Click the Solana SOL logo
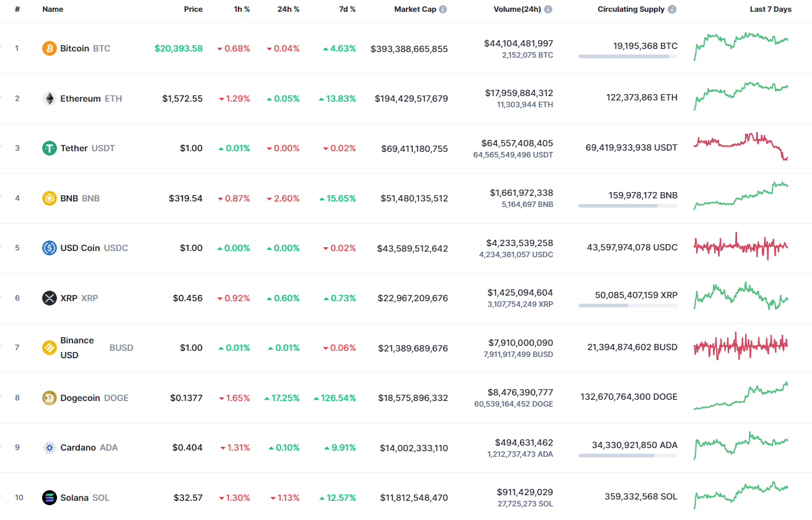The width and height of the screenshot is (812, 520). coord(48,497)
